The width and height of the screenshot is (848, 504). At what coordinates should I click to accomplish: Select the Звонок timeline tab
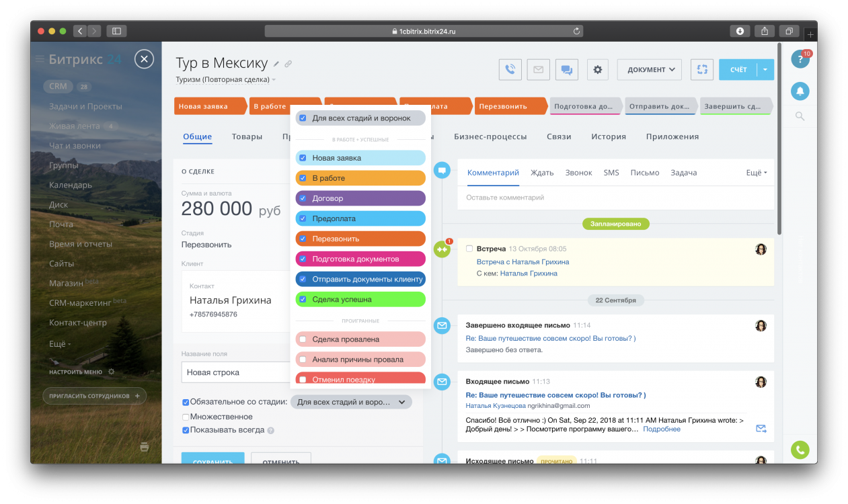pyautogui.click(x=578, y=173)
